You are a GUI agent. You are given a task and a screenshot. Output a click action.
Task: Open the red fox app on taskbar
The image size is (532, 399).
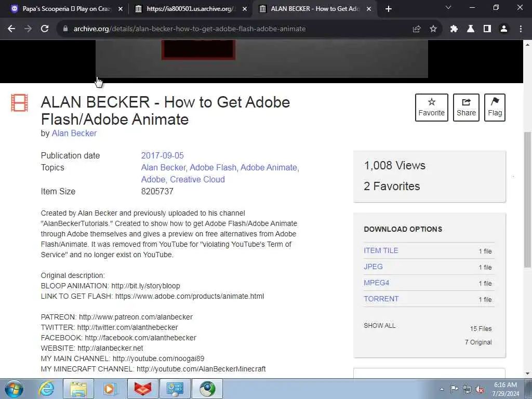pos(142,389)
